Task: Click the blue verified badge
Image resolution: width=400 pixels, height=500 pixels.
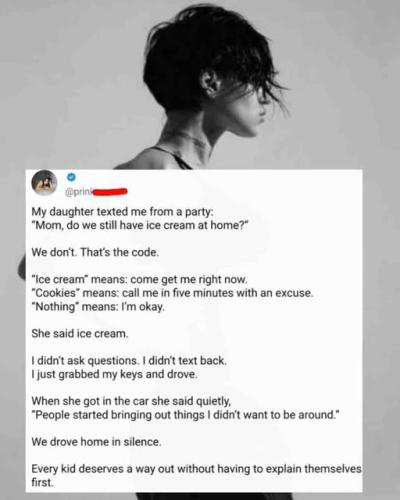Action: [x=71, y=177]
